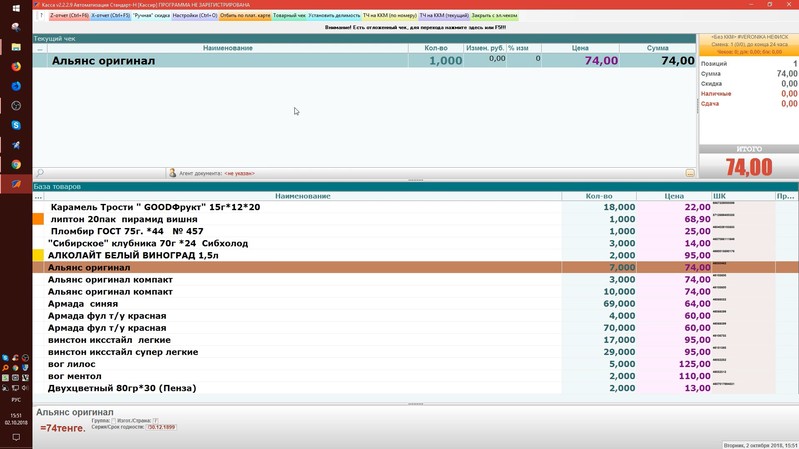
Task: Click the search magnifier icon under current check
Action: click(x=40, y=173)
